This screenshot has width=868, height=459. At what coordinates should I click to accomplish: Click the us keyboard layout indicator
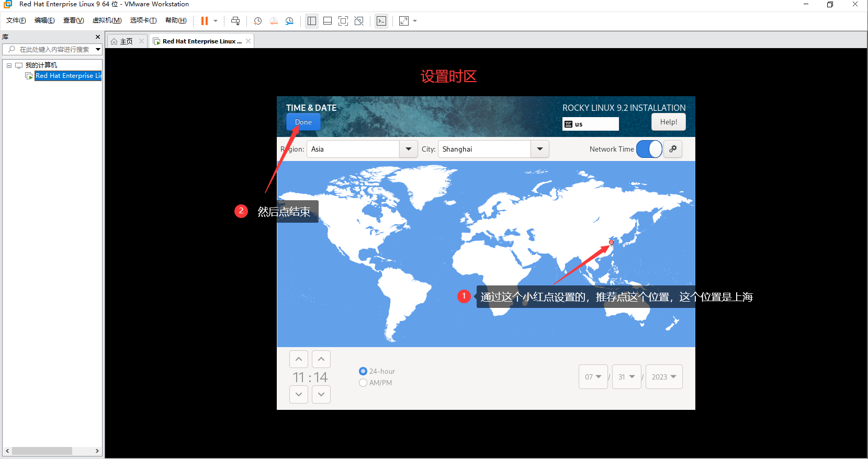pyautogui.click(x=591, y=124)
